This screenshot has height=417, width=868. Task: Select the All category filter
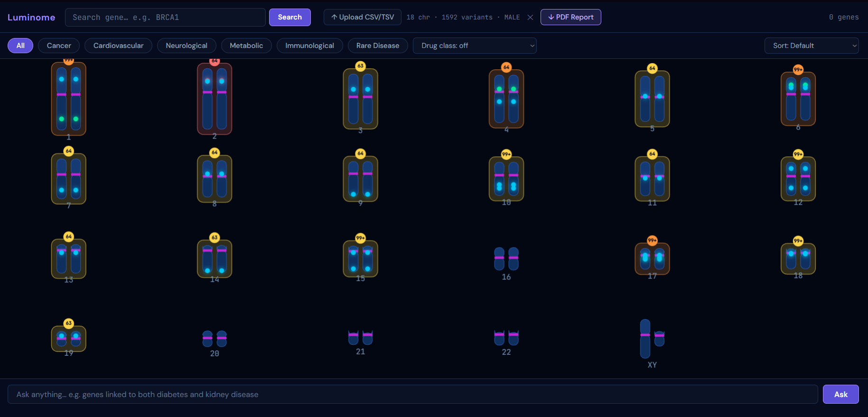20,46
